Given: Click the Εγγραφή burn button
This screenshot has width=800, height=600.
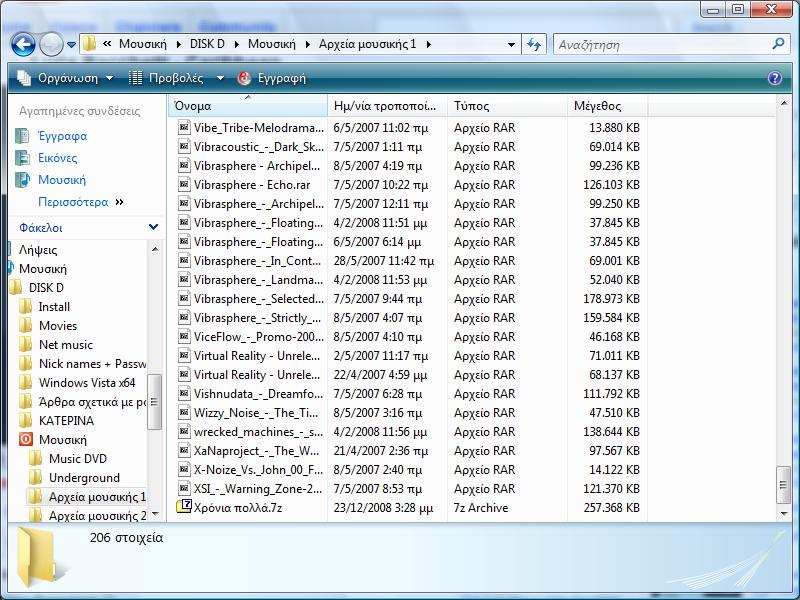Looking at the screenshot, I should click(272, 78).
